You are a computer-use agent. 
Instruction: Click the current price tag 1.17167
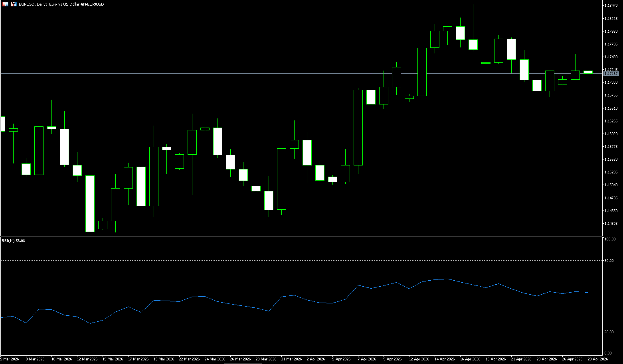tap(611, 74)
